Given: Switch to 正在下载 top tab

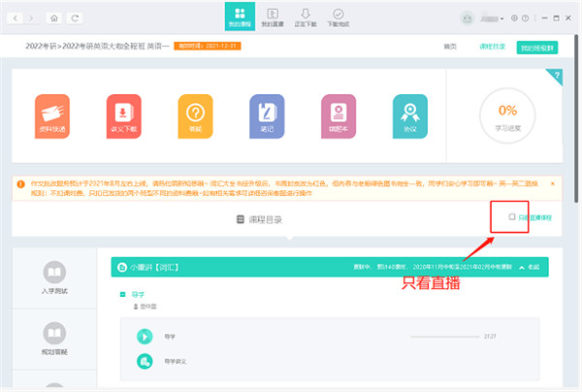Looking at the screenshot, I should click(x=305, y=16).
